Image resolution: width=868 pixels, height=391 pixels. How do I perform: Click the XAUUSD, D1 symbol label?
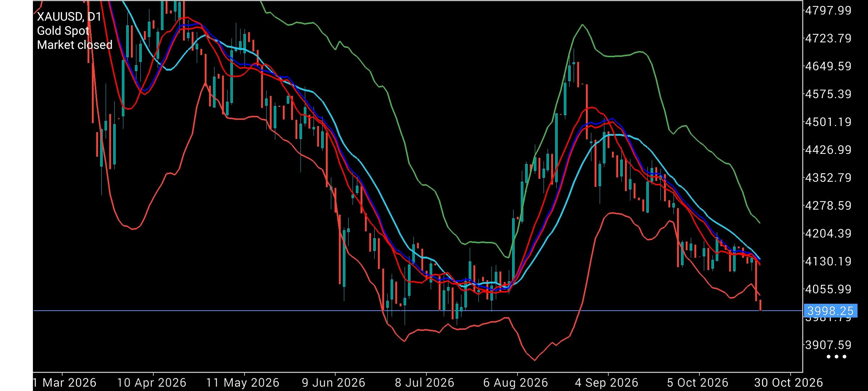tap(69, 17)
